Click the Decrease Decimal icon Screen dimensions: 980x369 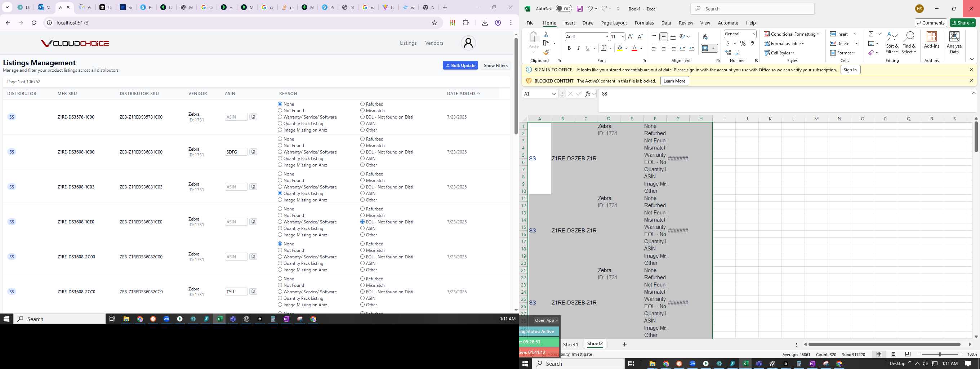coord(738,53)
